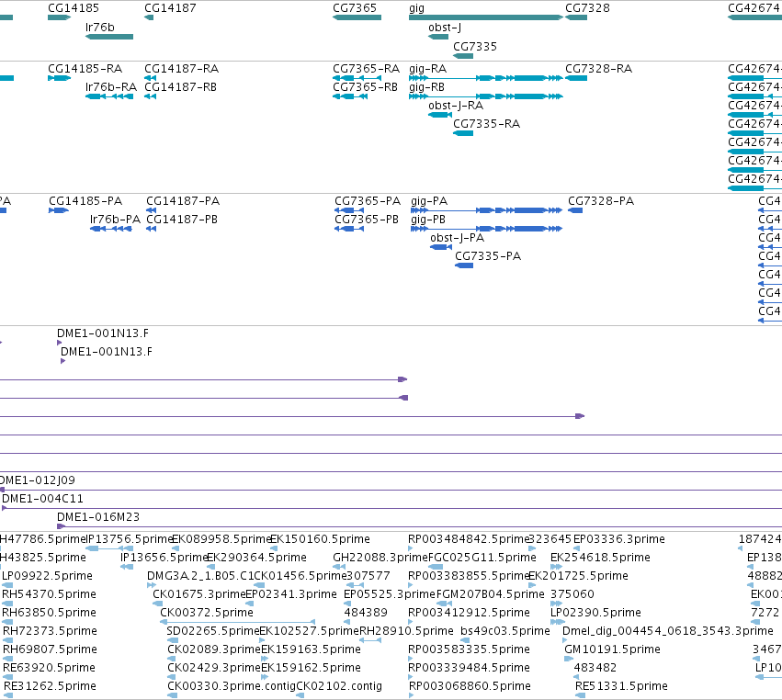Click transcript obst-J-RA

click(456, 106)
